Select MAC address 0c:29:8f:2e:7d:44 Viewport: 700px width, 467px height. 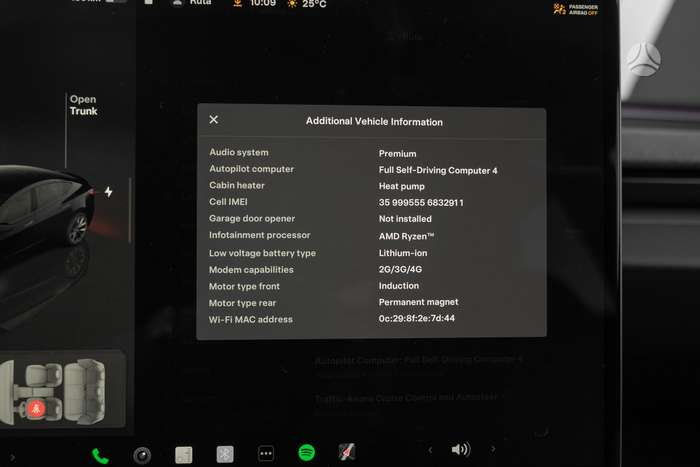point(417,318)
